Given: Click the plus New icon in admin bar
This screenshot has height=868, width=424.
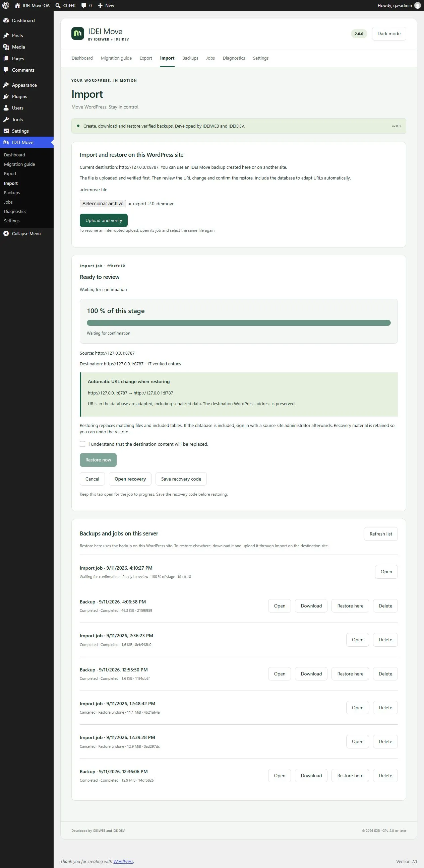Looking at the screenshot, I should point(100,5).
